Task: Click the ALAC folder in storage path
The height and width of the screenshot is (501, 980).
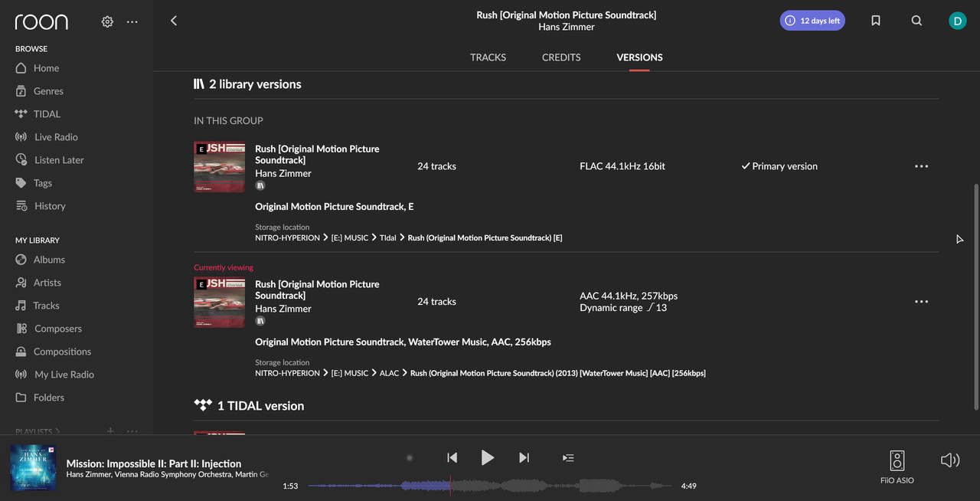Action: click(390, 373)
